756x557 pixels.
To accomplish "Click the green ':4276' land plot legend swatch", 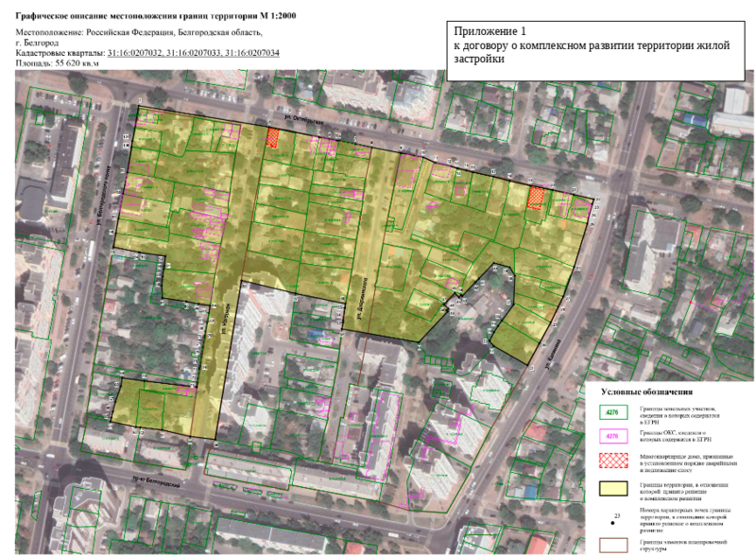I will 613,412.
